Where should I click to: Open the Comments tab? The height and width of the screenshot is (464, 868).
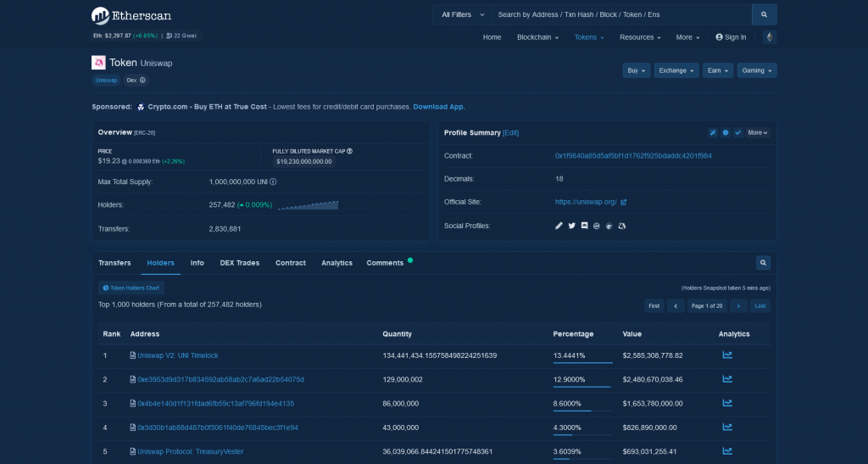pos(385,263)
